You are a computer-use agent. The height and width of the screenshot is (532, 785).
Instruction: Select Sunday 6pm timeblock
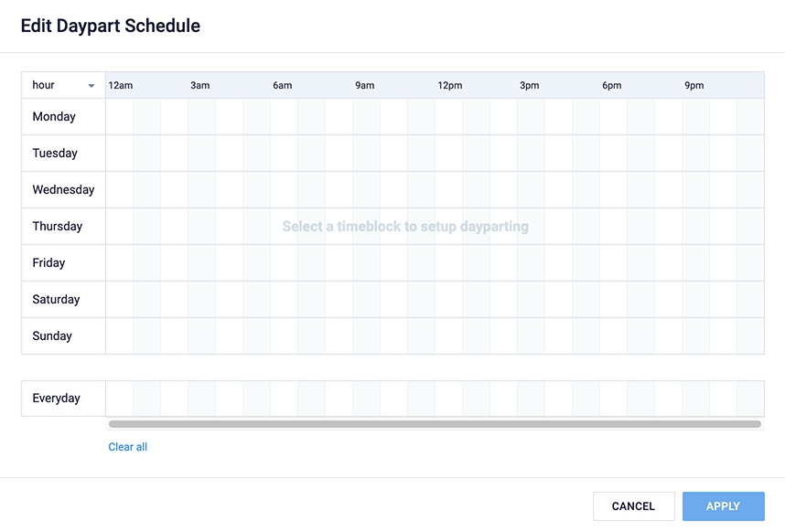pyautogui.click(x=614, y=336)
